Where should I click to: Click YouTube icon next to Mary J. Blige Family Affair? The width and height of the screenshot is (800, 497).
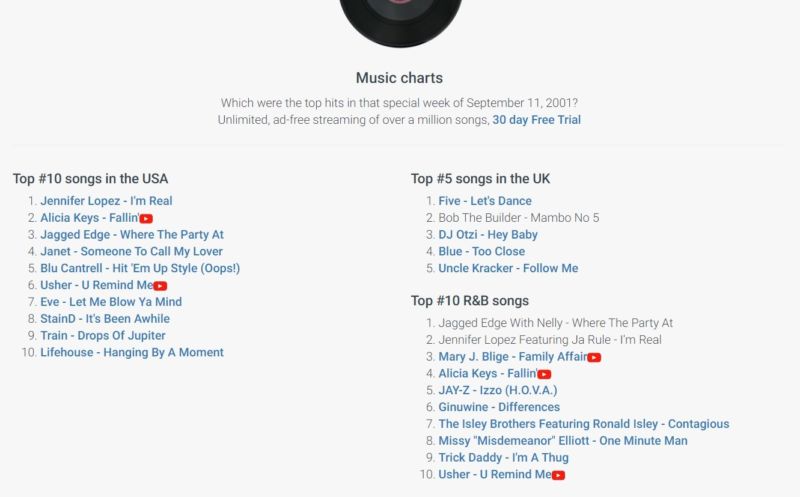[x=594, y=357]
